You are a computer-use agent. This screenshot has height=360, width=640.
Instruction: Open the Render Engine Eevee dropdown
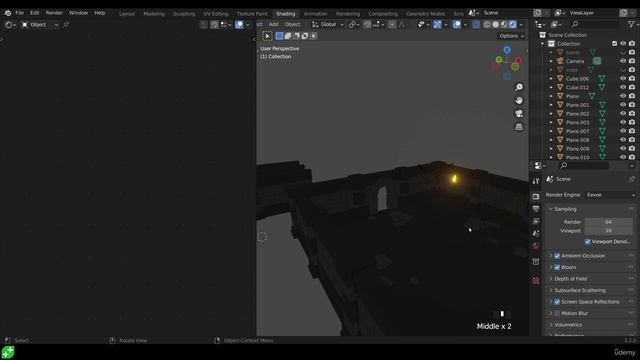[611, 195]
